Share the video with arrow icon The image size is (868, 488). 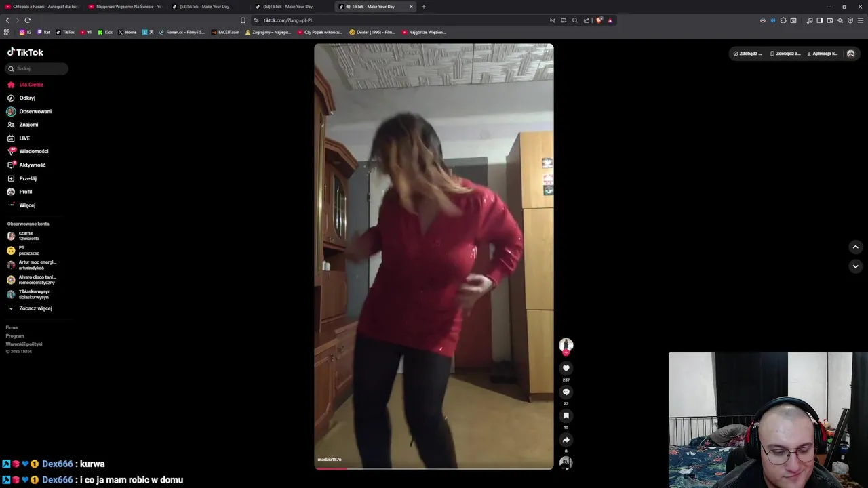click(x=566, y=439)
